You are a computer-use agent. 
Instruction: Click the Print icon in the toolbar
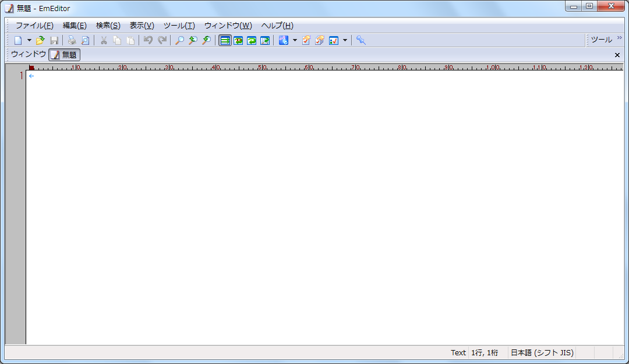click(72, 40)
